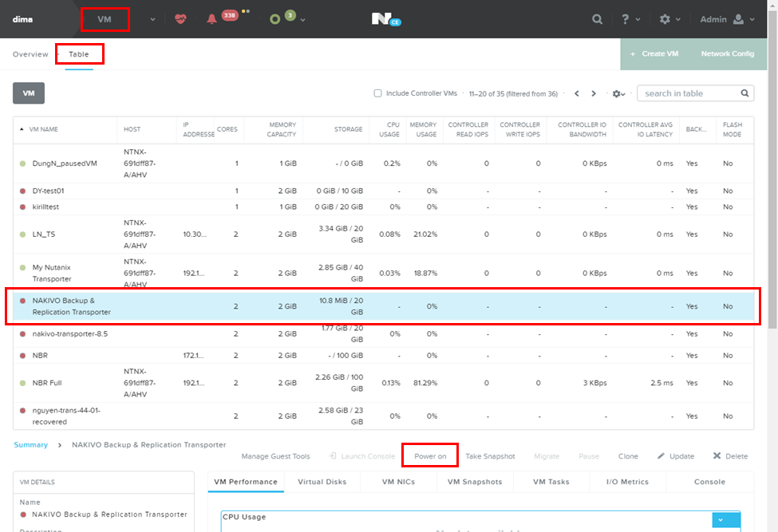The width and height of the screenshot is (778, 532).
Task: Go to next page of VM table
Action: [594, 93]
